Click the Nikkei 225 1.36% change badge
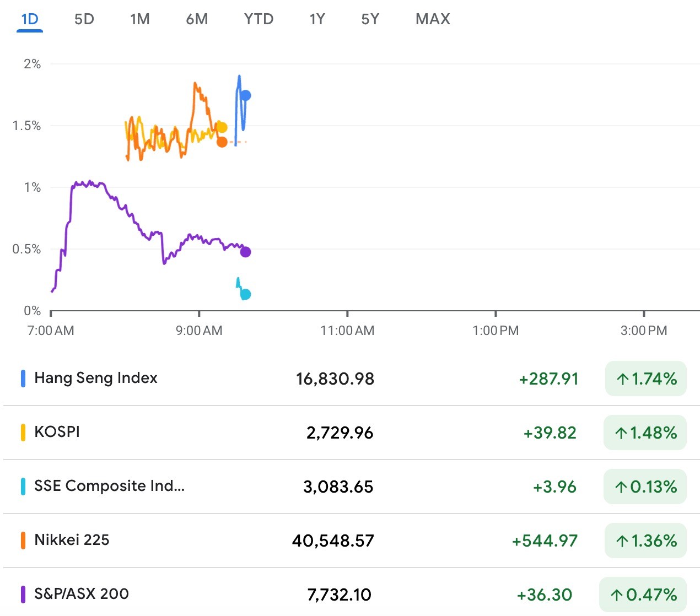700x616 pixels. [x=646, y=541]
